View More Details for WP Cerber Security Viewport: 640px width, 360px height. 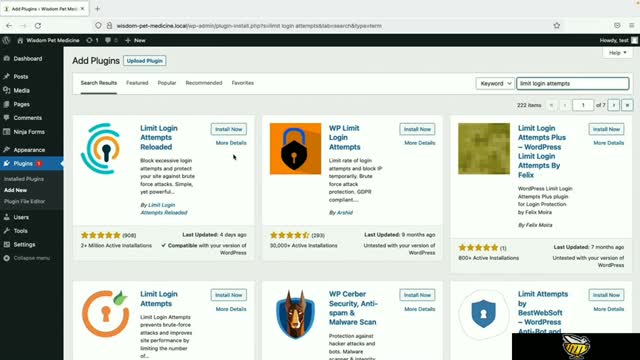click(x=420, y=309)
